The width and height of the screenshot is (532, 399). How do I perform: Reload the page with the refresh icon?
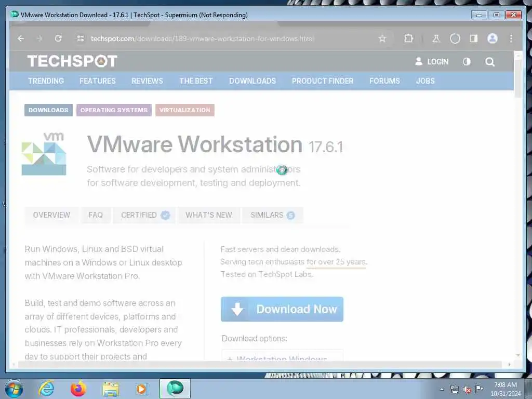tap(58, 38)
